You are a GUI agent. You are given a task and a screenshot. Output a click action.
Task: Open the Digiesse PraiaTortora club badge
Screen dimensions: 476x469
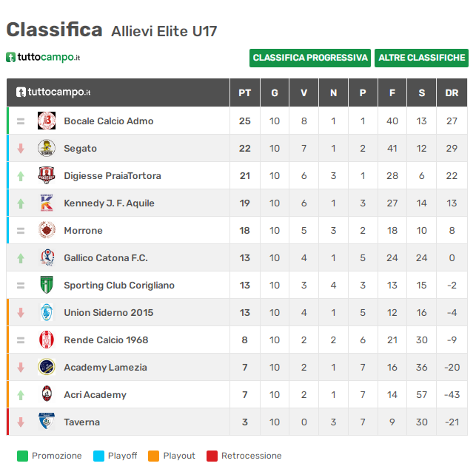[47, 175]
